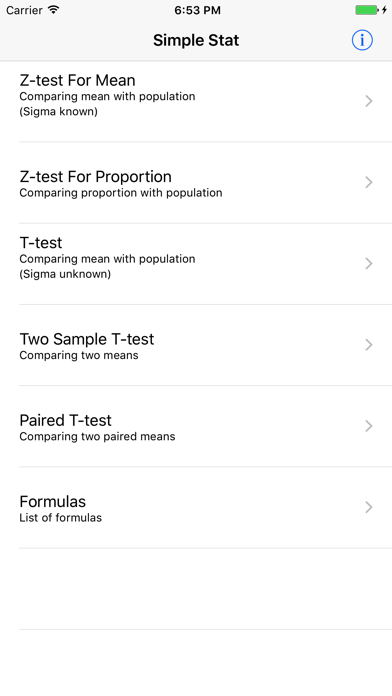This screenshot has width=392, height=696.
Task: Select Z-test For Proportion entry
Action: (x=196, y=182)
